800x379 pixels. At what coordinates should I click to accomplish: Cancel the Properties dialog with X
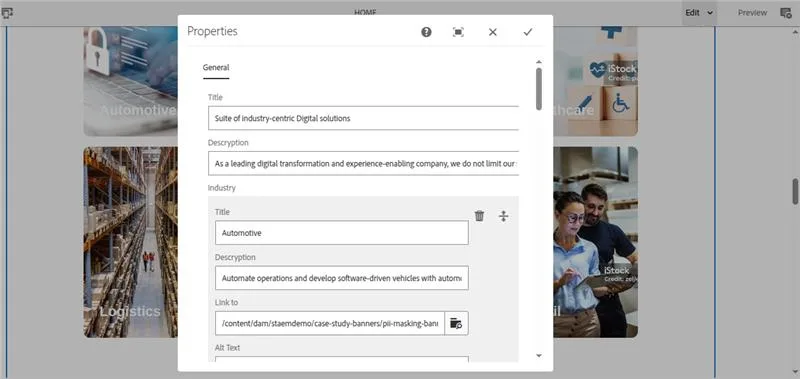(492, 32)
